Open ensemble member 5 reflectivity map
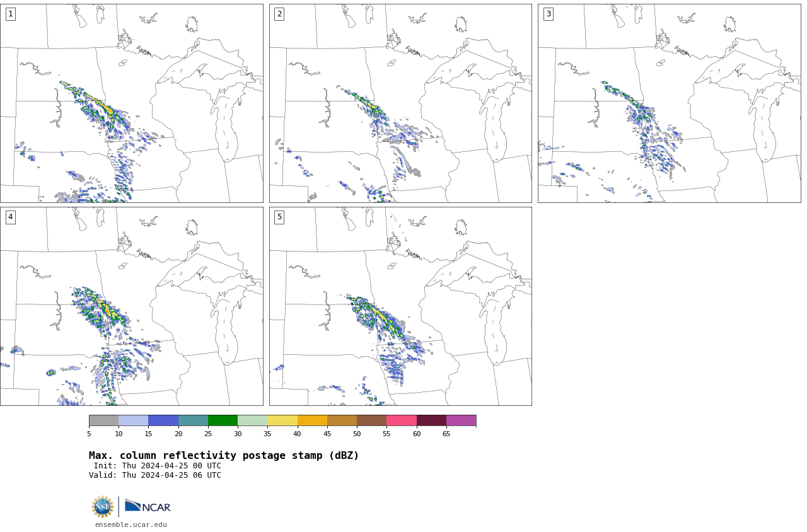Viewport: 807px width, 532px height. pyautogui.click(x=400, y=306)
